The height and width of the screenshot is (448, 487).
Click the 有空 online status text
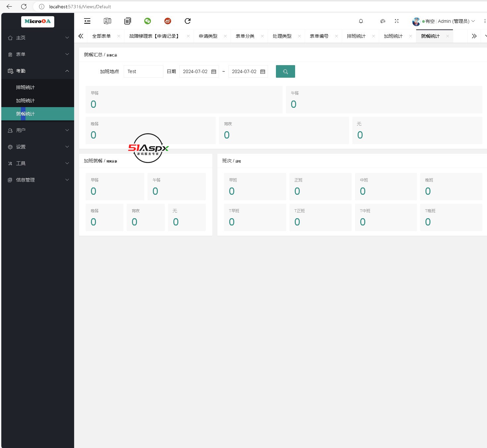[x=430, y=21]
